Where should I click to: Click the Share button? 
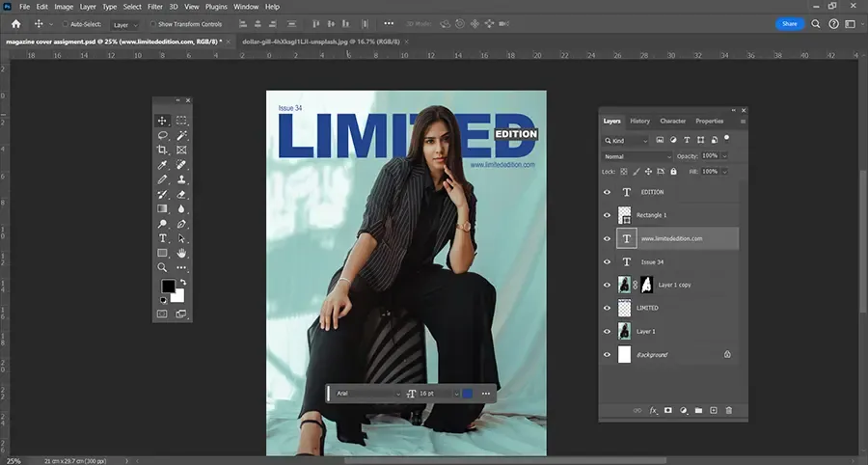point(789,24)
